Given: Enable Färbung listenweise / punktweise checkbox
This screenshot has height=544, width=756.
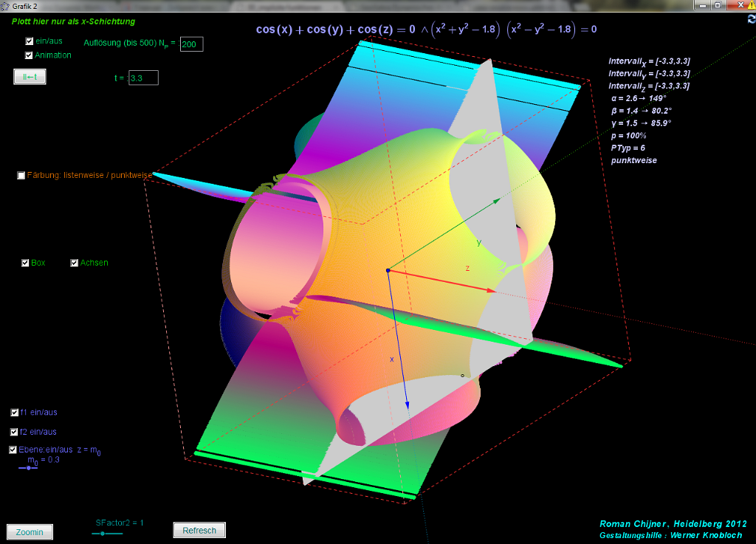Looking at the screenshot, I should (x=21, y=176).
